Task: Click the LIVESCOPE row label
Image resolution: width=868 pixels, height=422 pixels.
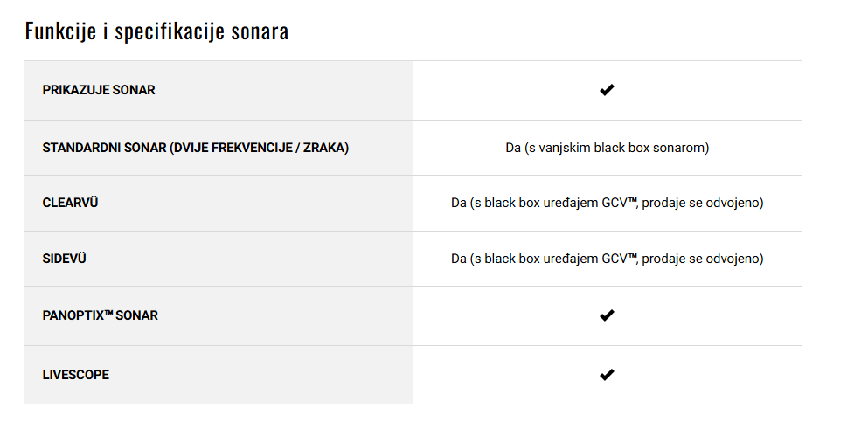Action: (x=76, y=375)
